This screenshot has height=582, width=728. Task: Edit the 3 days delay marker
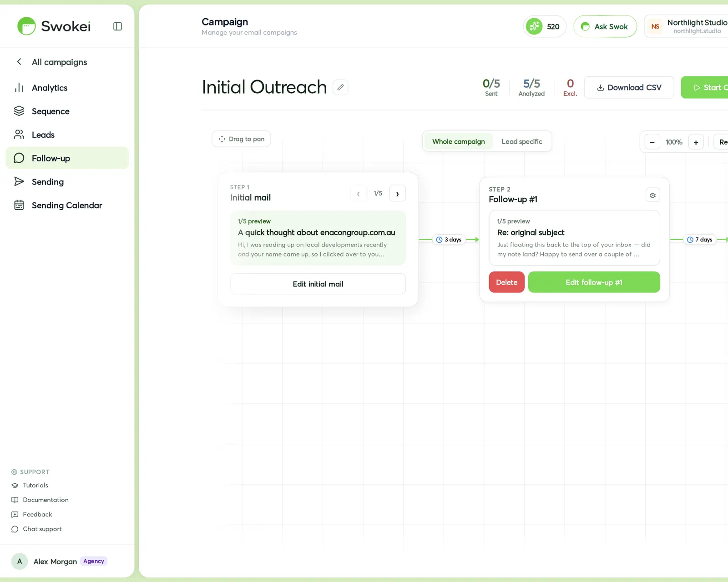coord(449,240)
